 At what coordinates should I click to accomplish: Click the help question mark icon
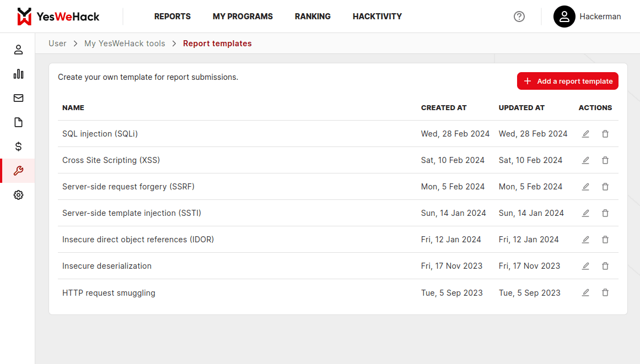pyautogui.click(x=519, y=17)
